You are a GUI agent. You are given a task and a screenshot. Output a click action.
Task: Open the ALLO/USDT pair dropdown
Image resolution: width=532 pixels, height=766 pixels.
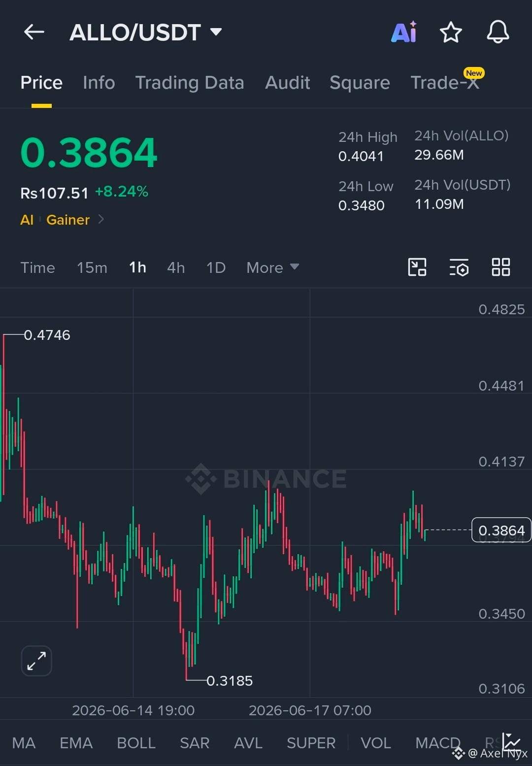click(146, 33)
